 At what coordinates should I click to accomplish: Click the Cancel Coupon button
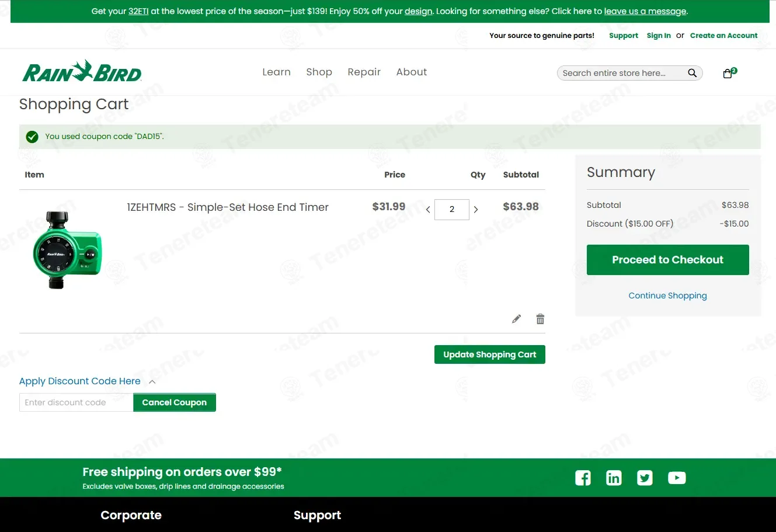[175, 402]
